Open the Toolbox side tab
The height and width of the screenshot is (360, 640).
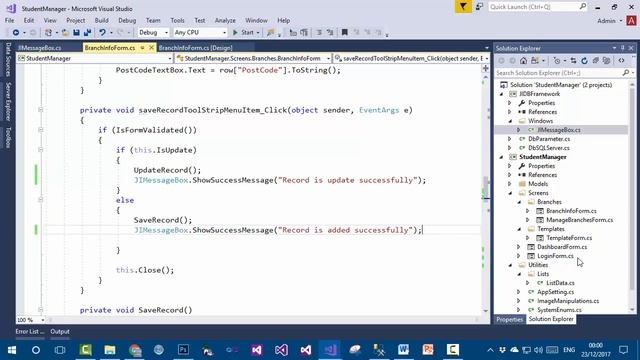pos(8,138)
